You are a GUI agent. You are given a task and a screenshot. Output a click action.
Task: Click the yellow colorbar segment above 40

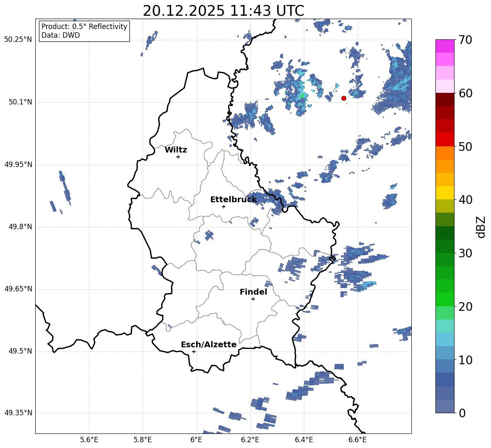tap(445, 193)
